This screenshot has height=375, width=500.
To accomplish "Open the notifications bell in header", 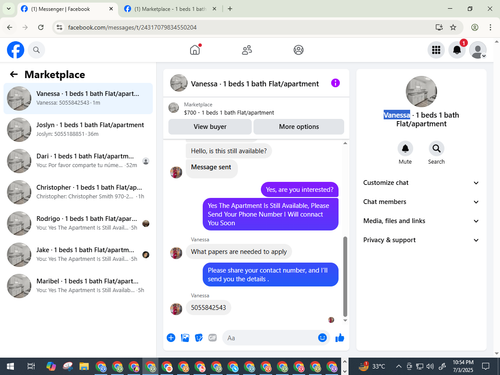I will 457,50.
